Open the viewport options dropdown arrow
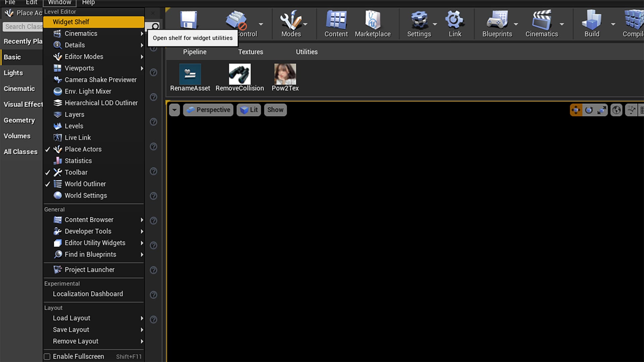The width and height of the screenshot is (644, 362). pos(174,110)
